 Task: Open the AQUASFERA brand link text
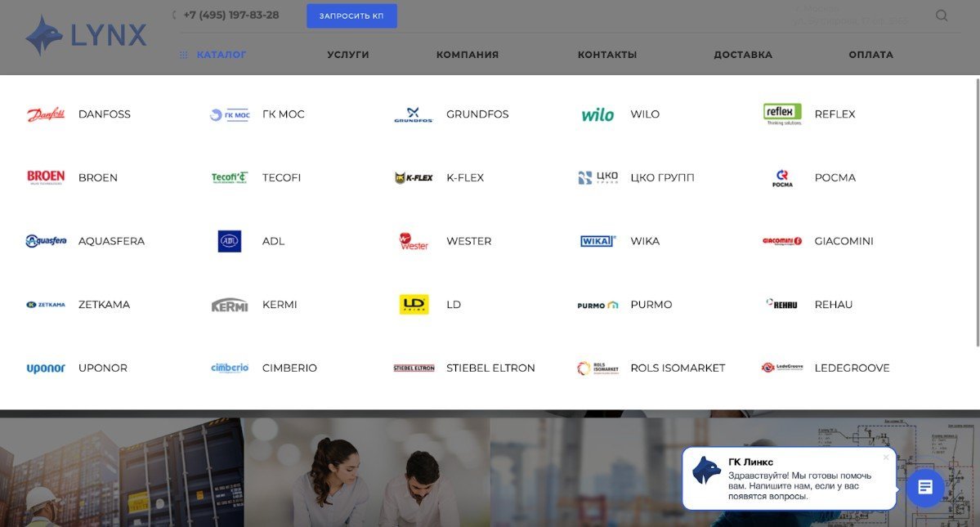pos(111,241)
